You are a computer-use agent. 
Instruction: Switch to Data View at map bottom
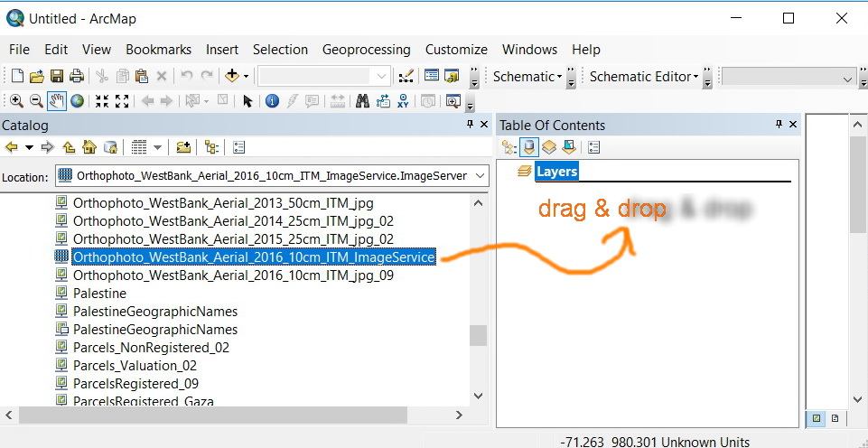click(817, 419)
